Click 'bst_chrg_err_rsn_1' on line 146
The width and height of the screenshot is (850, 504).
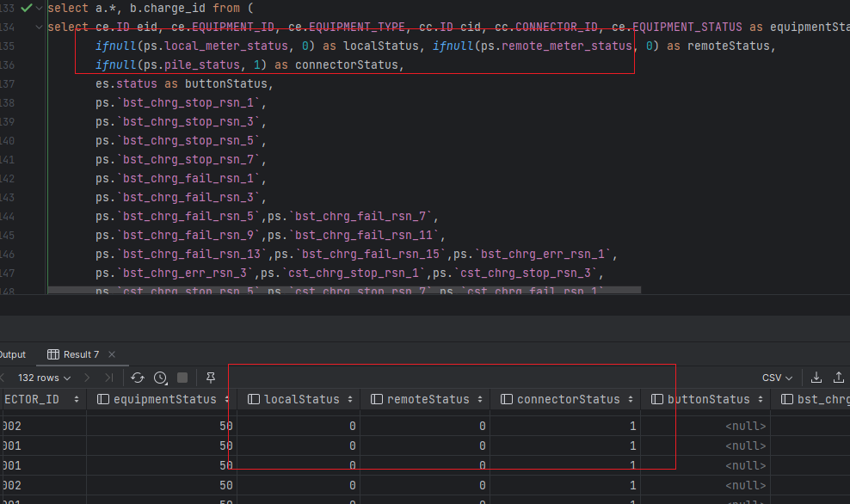click(x=543, y=255)
